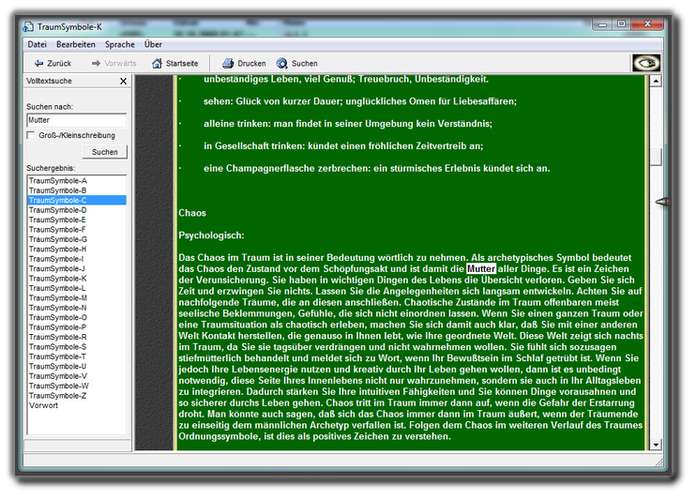
Task: Select TraumSymbole-F in search results
Action: point(57,230)
